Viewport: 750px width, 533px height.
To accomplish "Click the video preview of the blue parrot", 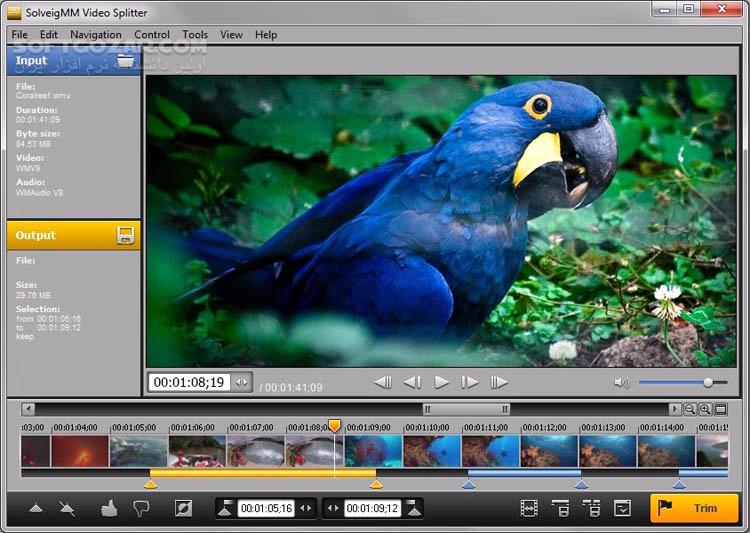I will pyautogui.click(x=441, y=222).
